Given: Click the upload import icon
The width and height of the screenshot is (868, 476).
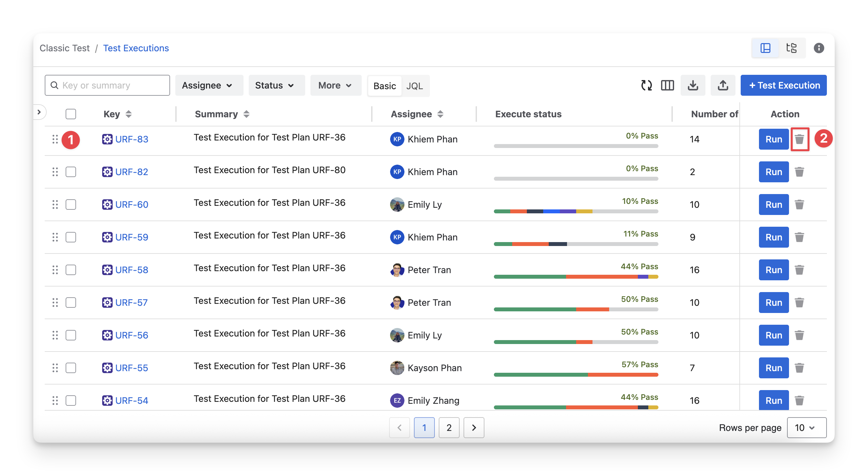Looking at the screenshot, I should coord(722,85).
